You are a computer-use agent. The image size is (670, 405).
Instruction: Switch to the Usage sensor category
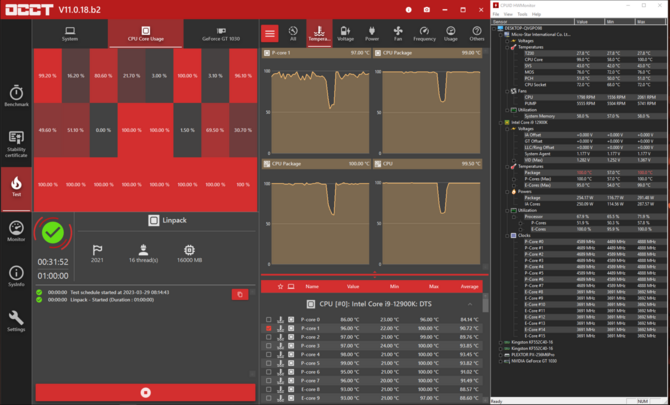tap(450, 33)
